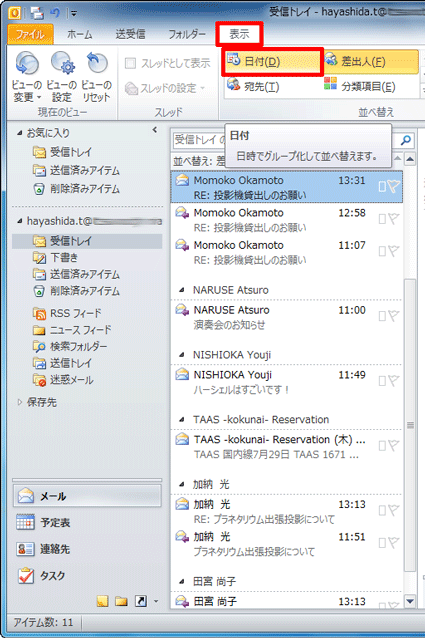Switch to the フォルダー tab
Screen dimensions: 425x638
click(187, 34)
